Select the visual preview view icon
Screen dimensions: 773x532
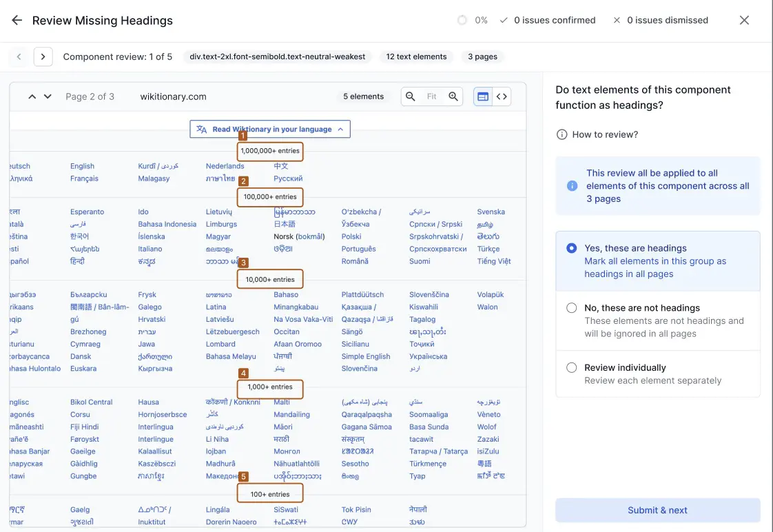click(482, 96)
